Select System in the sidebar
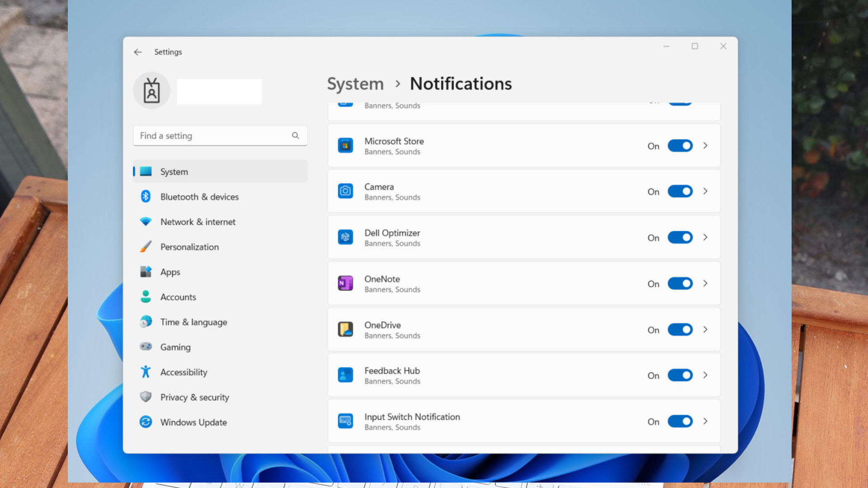This screenshot has height=488, width=868. tap(220, 171)
